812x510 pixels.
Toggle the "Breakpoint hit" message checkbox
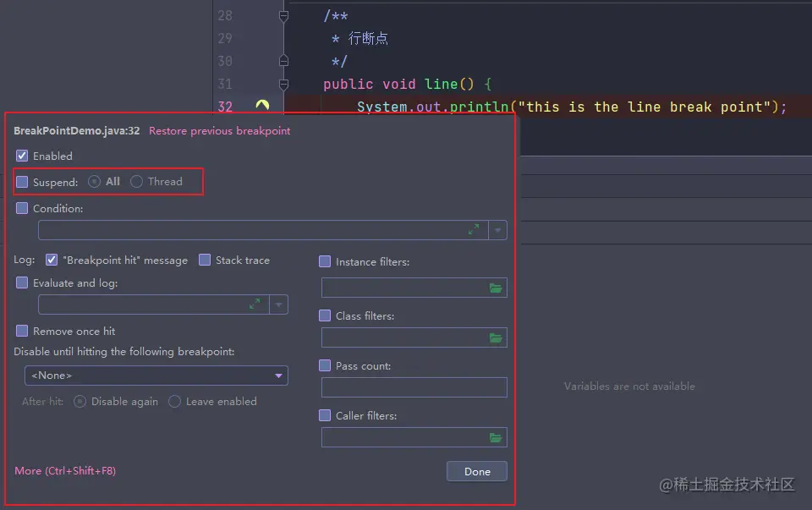52,260
